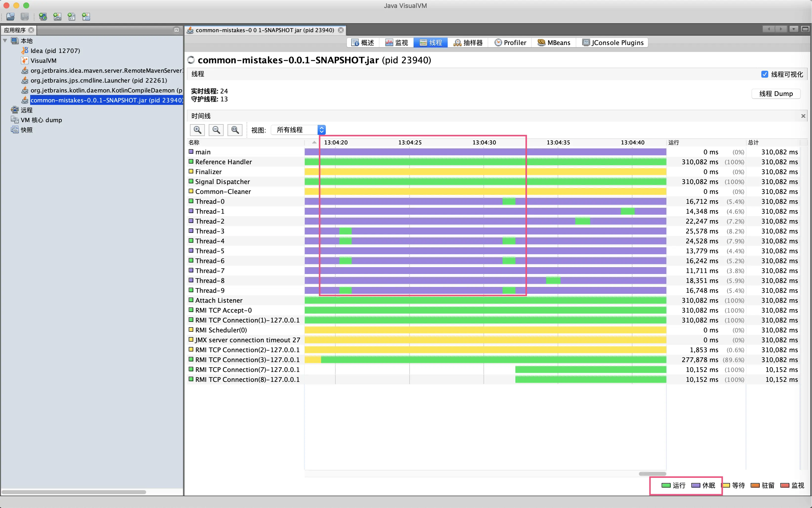Click the Add VM Coredump toolbar icon

tap(71, 17)
